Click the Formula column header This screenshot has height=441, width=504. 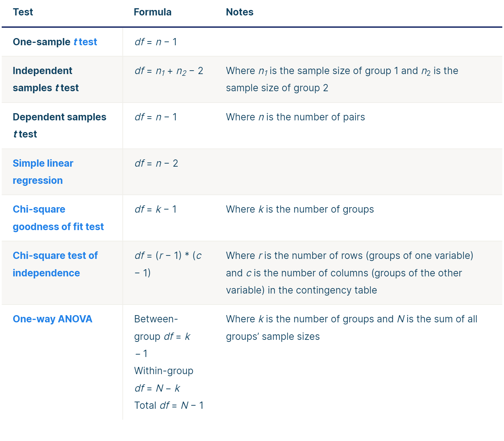point(153,12)
